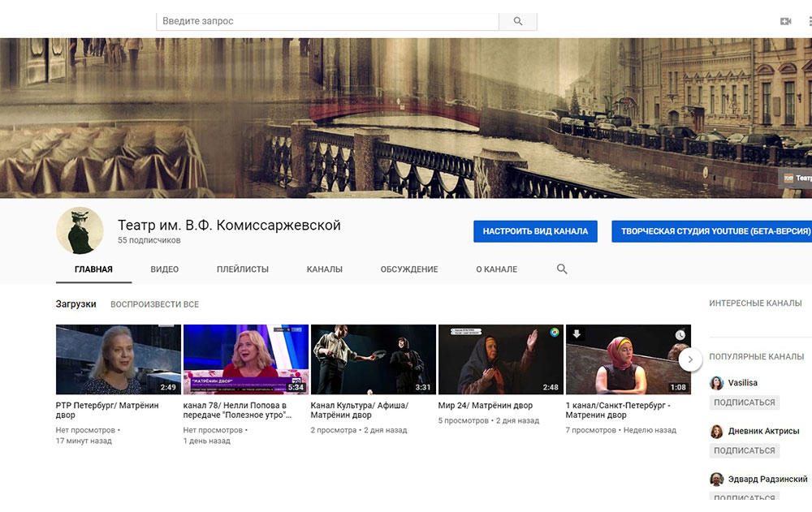Click title Мир 24/ Матрёнин двор

point(486,406)
